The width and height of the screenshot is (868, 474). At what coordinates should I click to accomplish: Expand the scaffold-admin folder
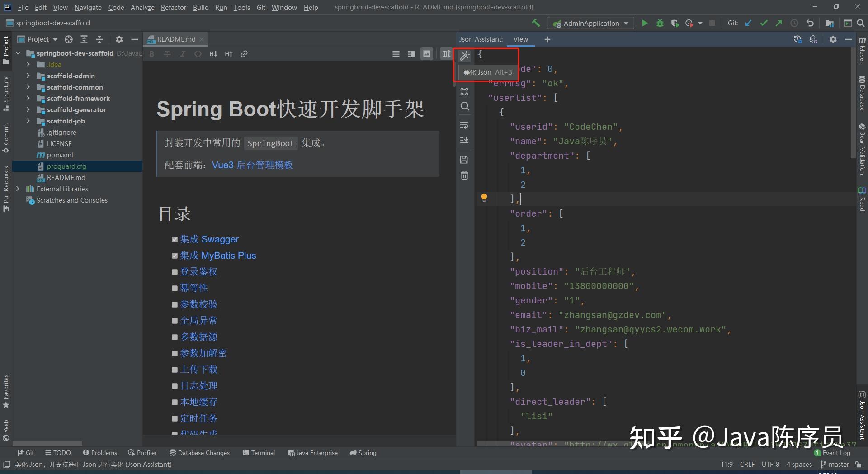tap(28, 76)
